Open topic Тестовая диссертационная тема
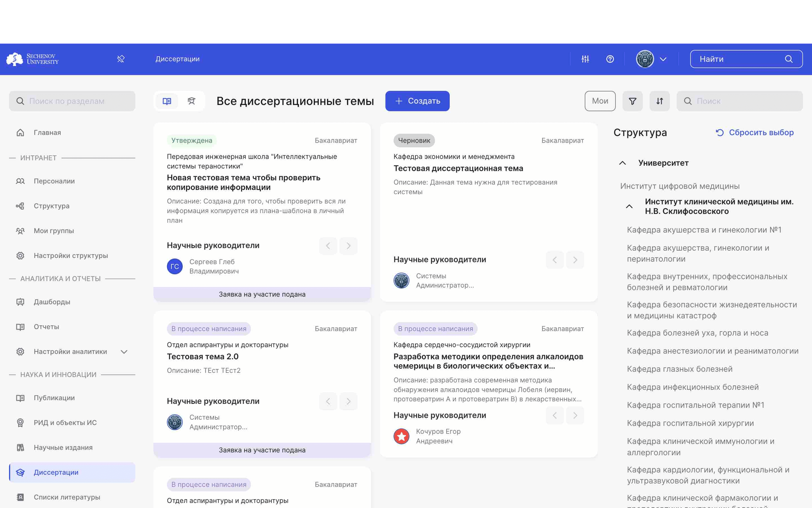 tap(458, 168)
